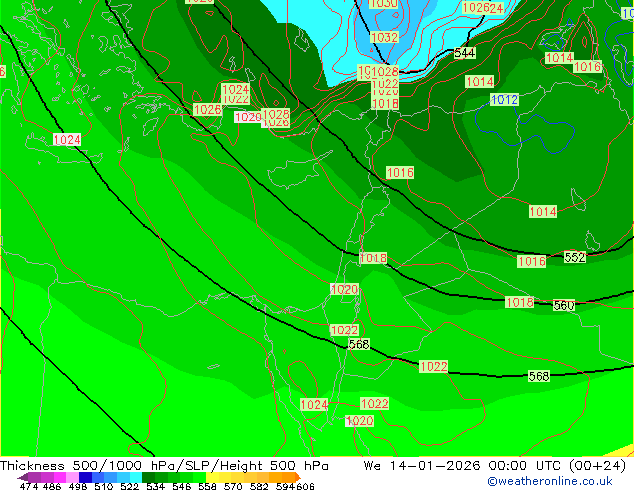The width and height of the screenshot is (634, 490).
Task: Click the 1026 pressure label
Action: pos(207,109)
